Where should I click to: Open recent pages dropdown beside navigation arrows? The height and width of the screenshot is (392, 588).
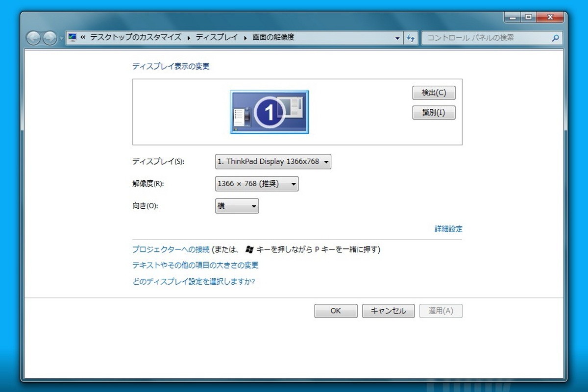pyautogui.click(x=61, y=38)
